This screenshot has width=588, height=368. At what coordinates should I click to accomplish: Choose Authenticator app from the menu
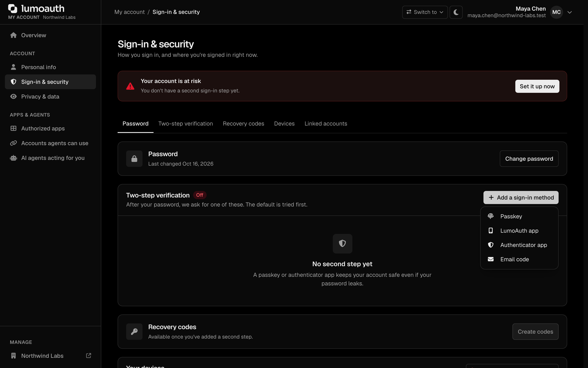(x=519, y=245)
